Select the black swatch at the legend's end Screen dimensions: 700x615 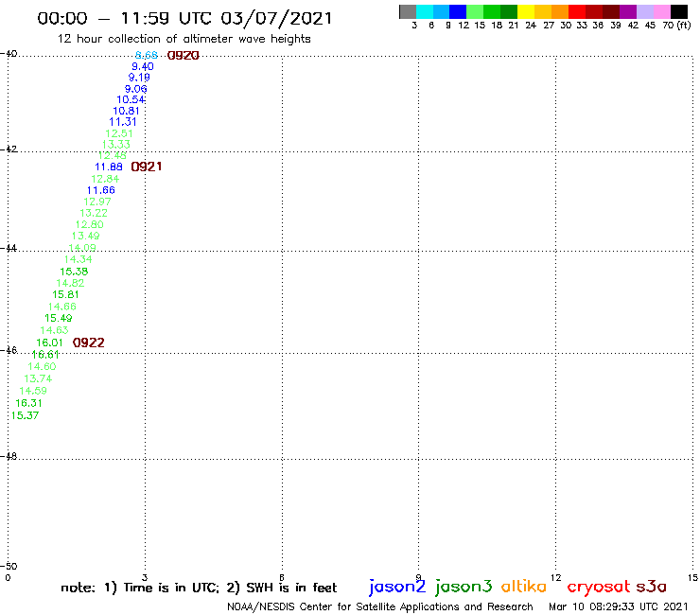coord(678,11)
